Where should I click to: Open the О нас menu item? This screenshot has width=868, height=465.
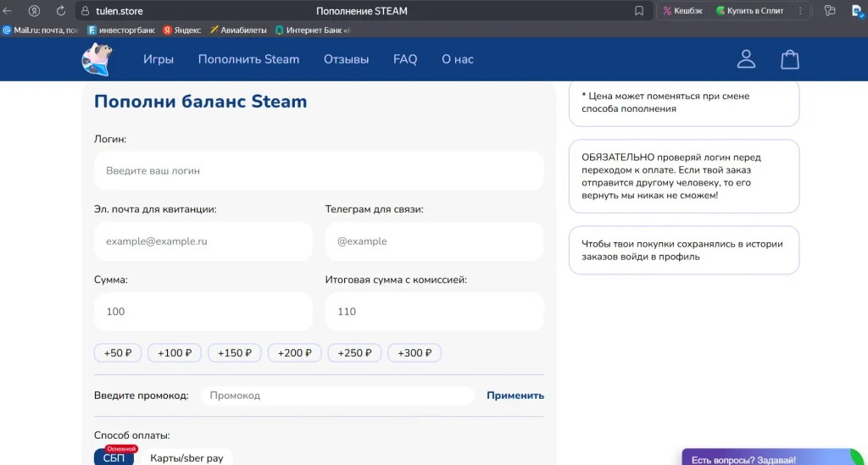(x=457, y=59)
